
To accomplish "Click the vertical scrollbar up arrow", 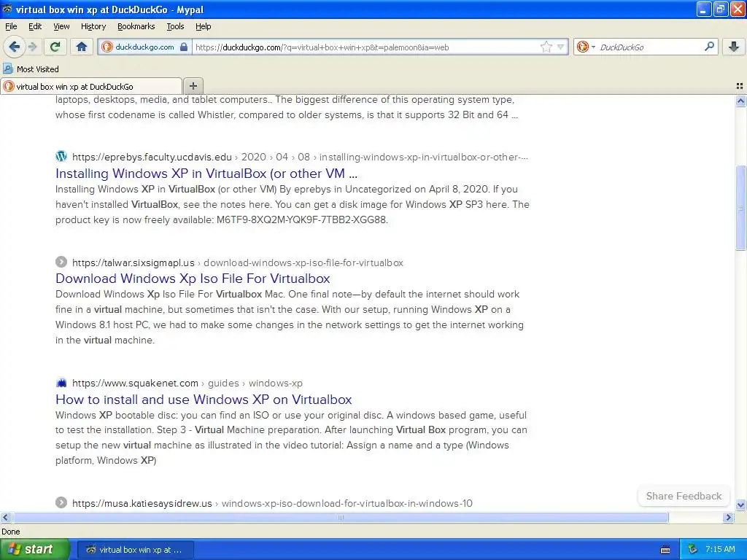I will click(740, 101).
